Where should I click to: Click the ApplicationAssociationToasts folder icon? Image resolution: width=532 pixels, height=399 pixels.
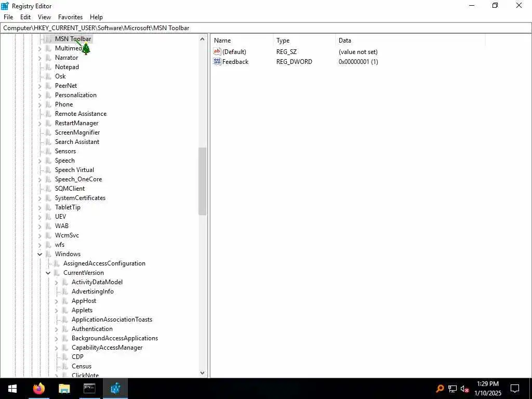[x=65, y=320]
